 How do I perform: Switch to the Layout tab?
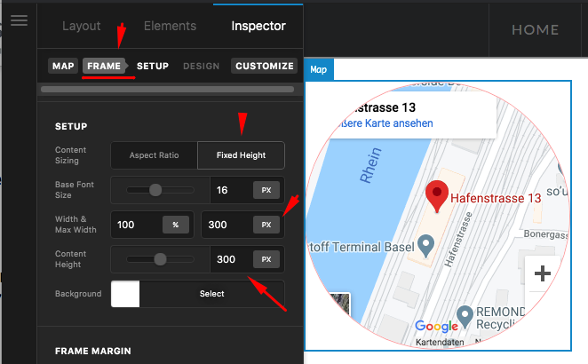[x=82, y=26]
